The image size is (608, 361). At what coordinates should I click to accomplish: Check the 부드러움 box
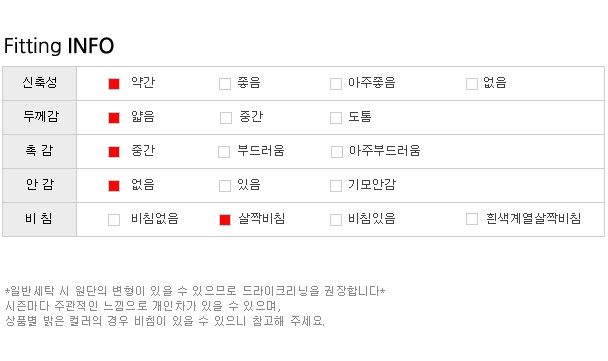[224, 152]
